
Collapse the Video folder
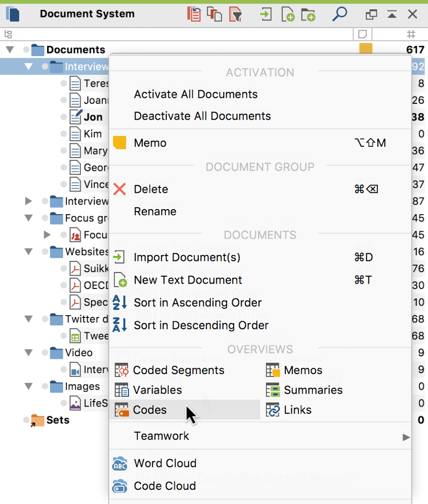click(x=29, y=352)
